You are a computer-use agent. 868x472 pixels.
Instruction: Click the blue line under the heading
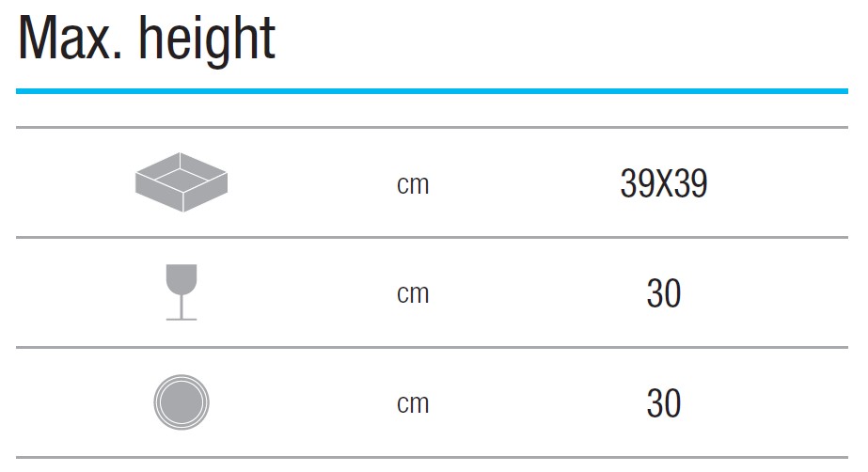[433, 91]
